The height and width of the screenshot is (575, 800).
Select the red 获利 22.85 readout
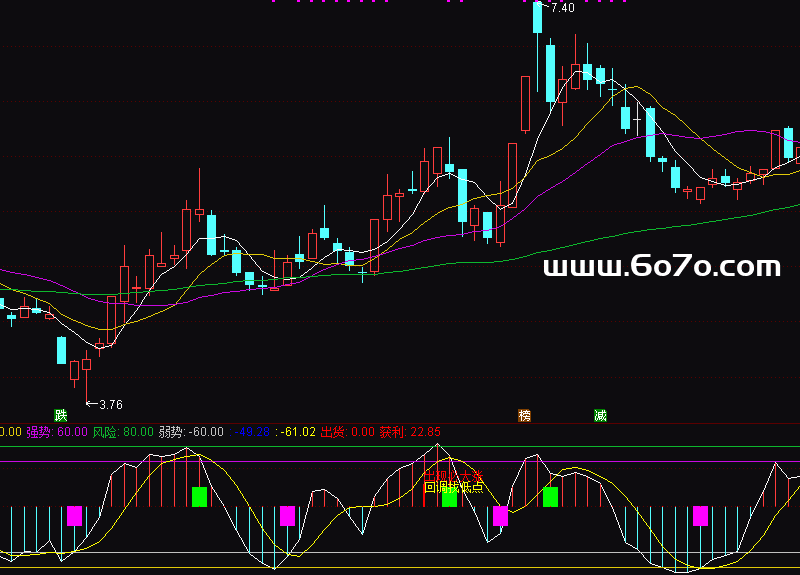point(410,432)
